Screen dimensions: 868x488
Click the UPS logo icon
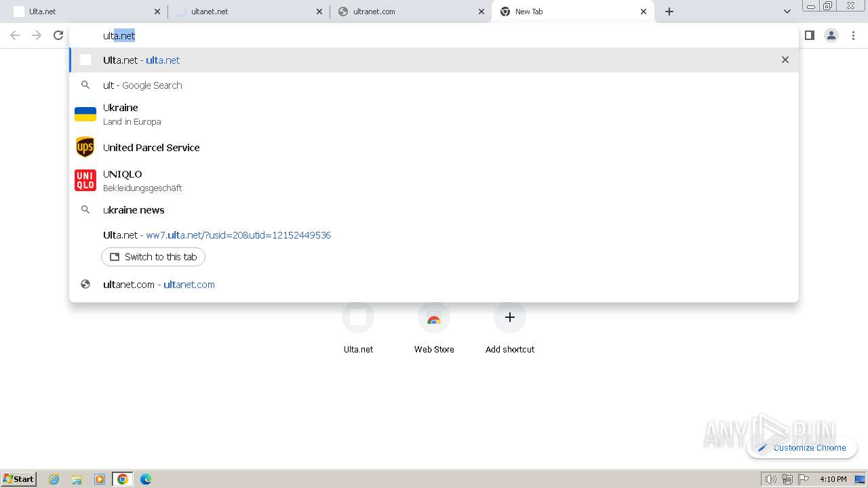[x=85, y=147]
